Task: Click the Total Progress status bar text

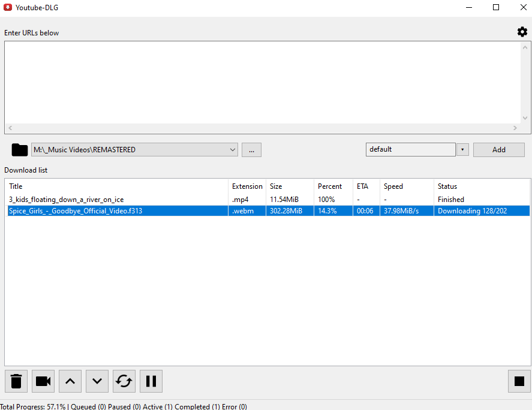Action: click(x=124, y=406)
